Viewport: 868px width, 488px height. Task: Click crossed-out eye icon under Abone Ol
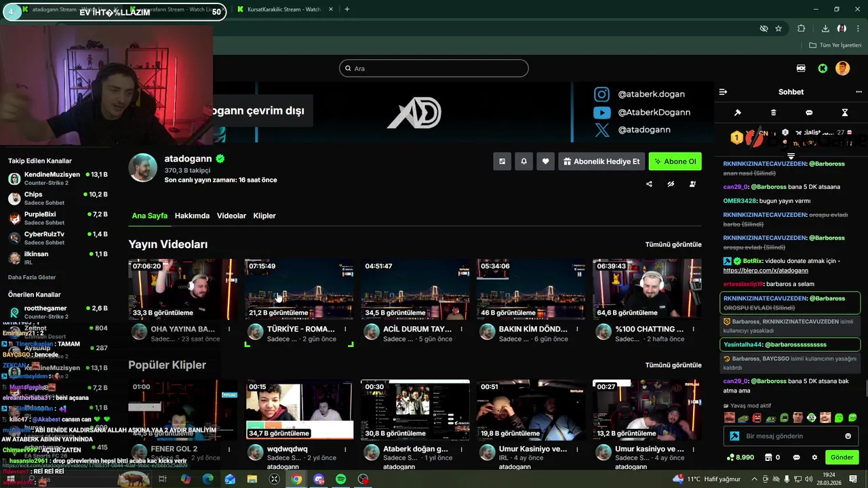[671, 184]
